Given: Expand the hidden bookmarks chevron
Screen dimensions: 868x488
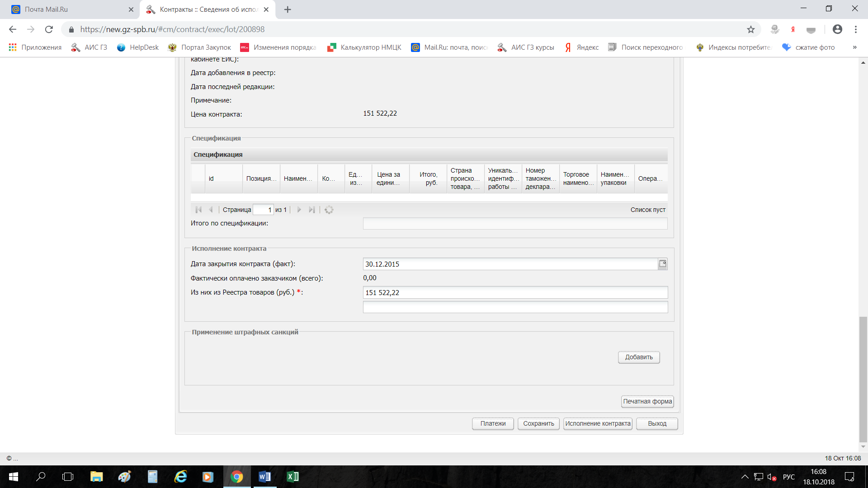Looking at the screenshot, I should coord(854,47).
